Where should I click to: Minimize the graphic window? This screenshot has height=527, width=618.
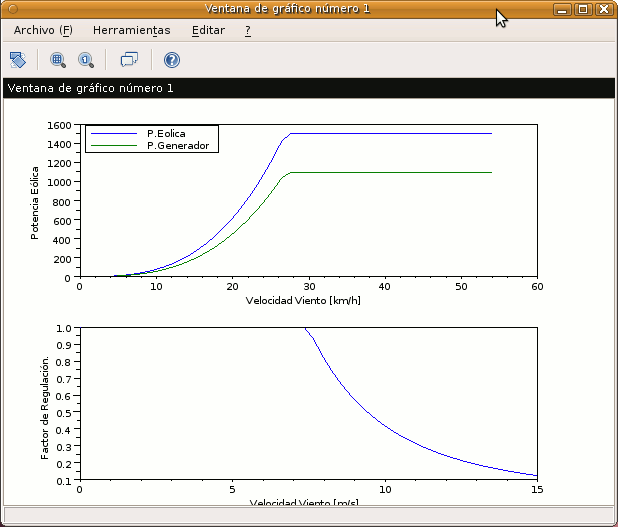[562, 9]
